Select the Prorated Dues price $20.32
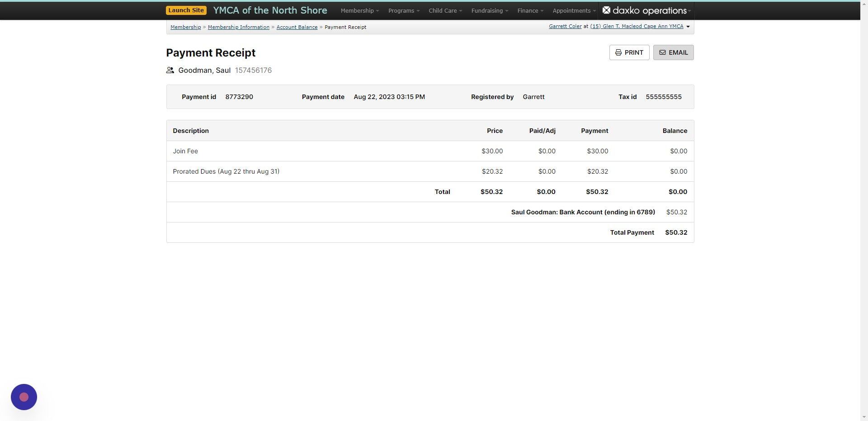 (x=492, y=171)
